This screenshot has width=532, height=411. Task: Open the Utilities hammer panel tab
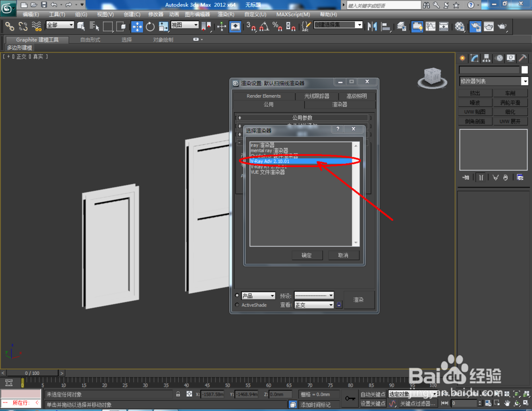(x=522, y=58)
